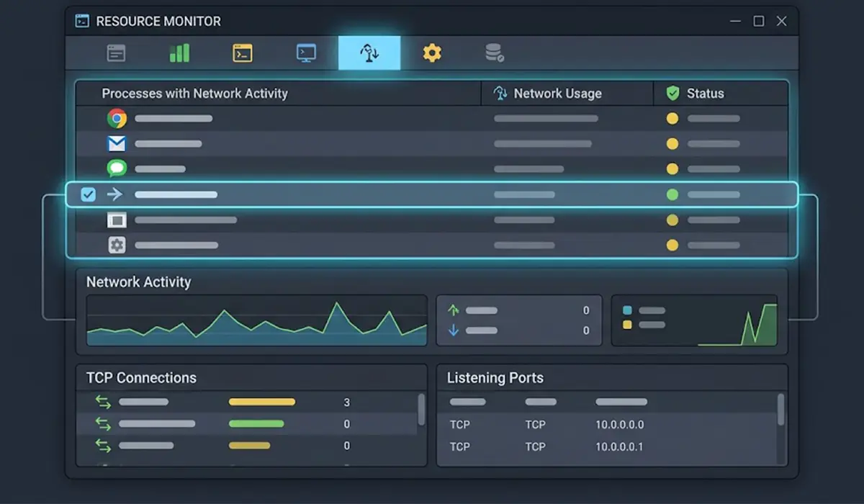Select the blue mail envelope process icon

coord(117,143)
